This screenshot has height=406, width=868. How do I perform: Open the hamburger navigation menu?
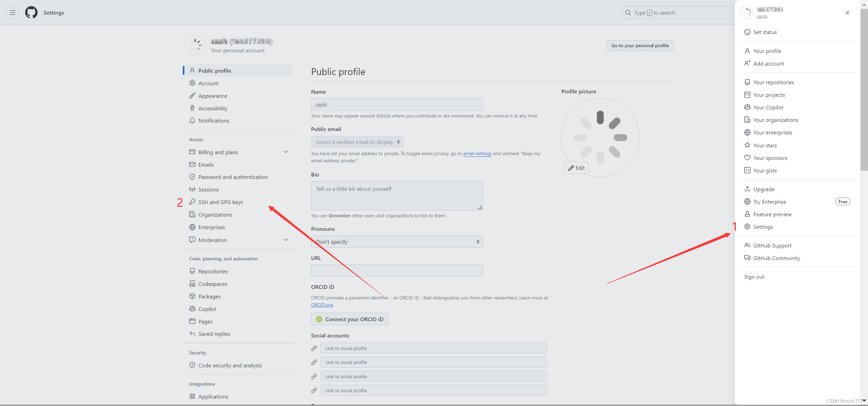tap(13, 13)
